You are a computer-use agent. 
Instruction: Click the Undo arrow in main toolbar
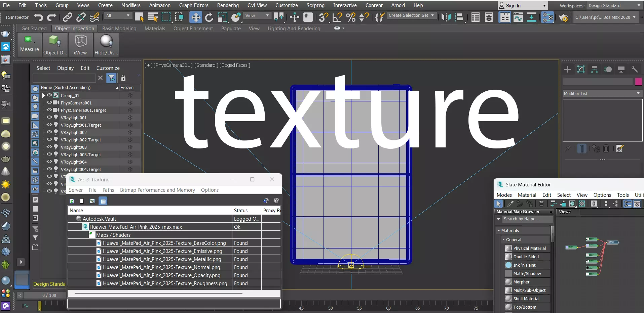coord(39,17)
